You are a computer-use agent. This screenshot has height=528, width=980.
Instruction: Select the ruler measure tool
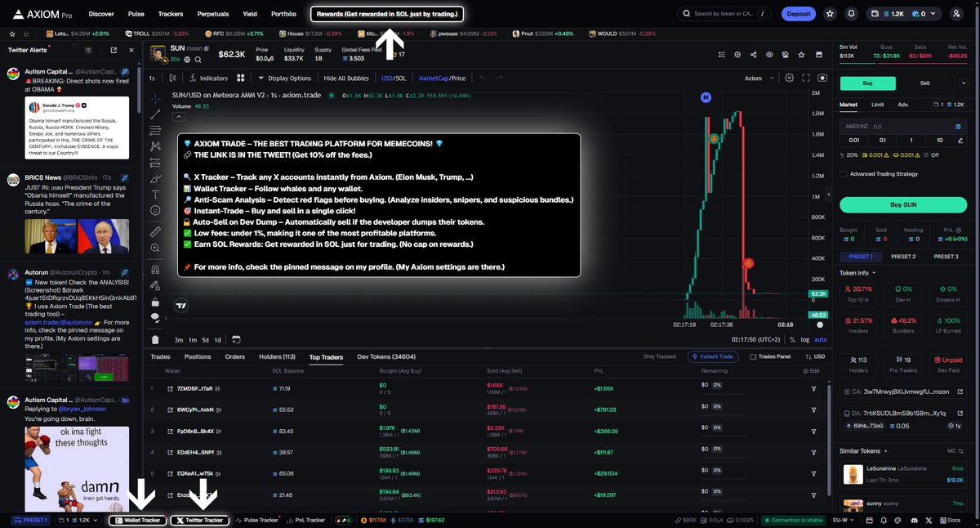tap(155, 232)
